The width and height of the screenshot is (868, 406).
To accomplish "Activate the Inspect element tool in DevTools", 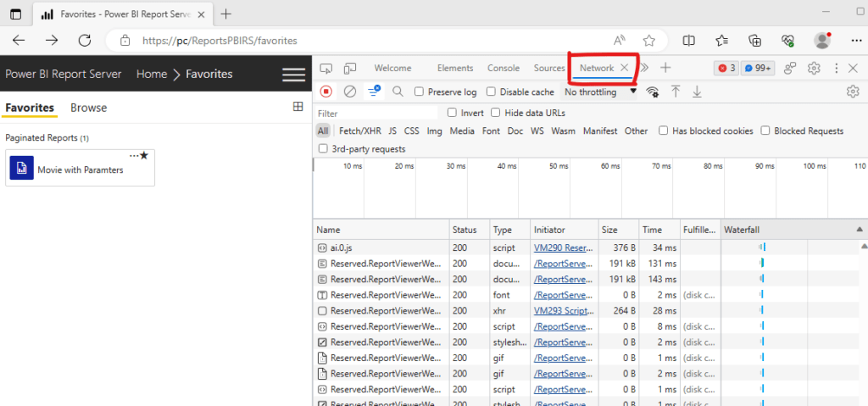I will pos(326,68).
